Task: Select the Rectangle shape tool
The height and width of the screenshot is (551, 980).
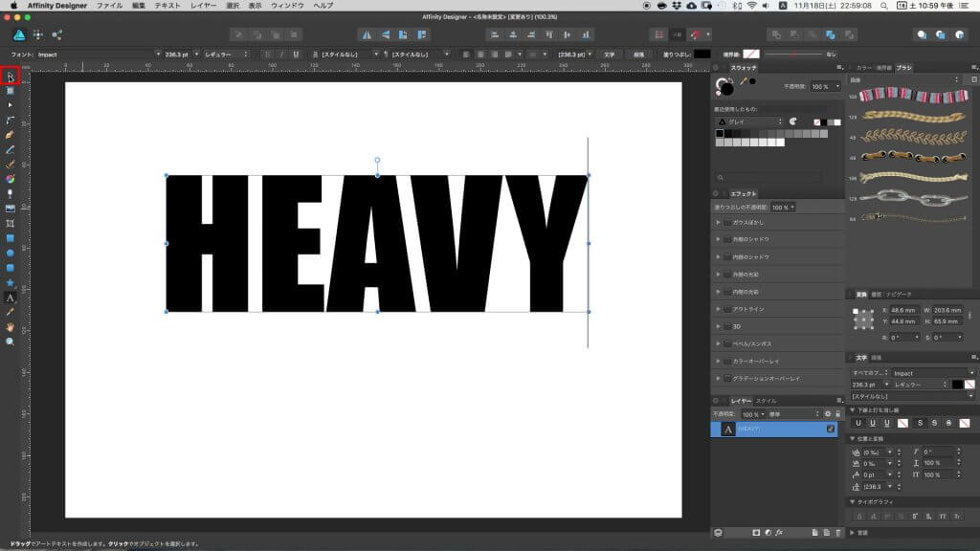Action: pos(10,238)
